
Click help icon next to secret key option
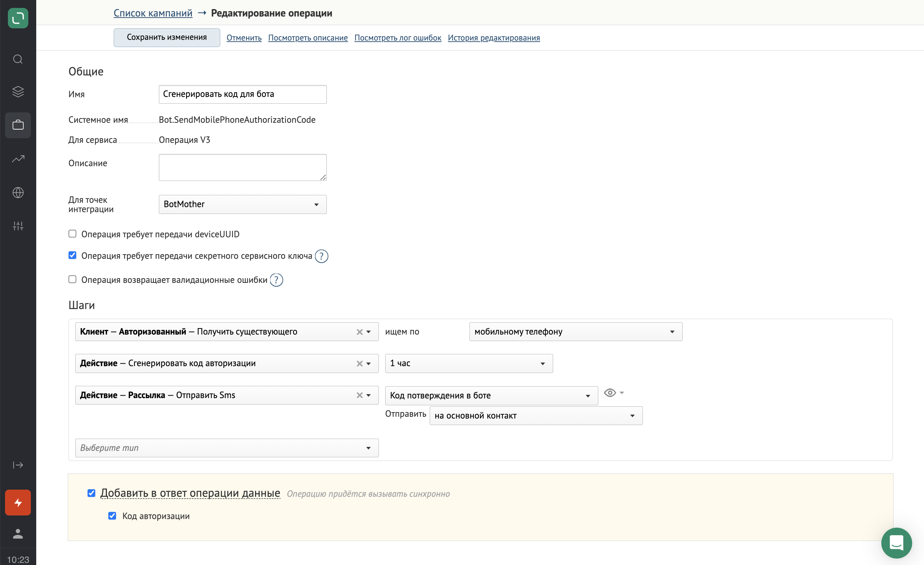coord(321,256)
